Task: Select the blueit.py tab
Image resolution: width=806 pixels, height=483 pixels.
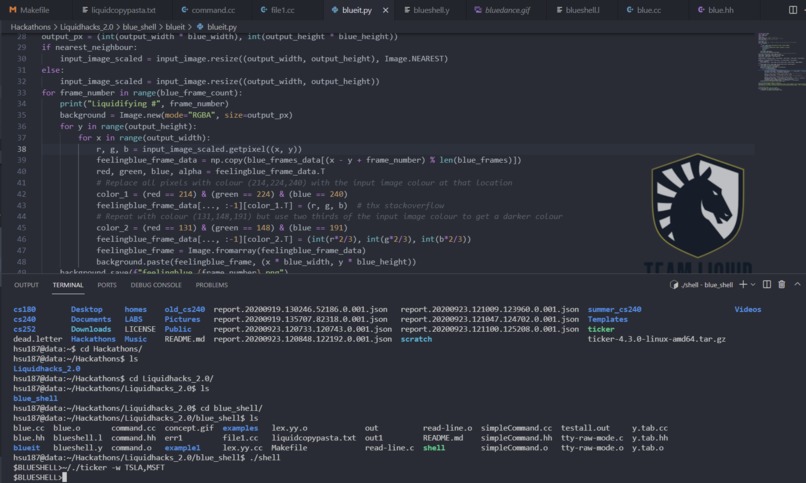Action: pyautogui.click(x=357, y=10)
